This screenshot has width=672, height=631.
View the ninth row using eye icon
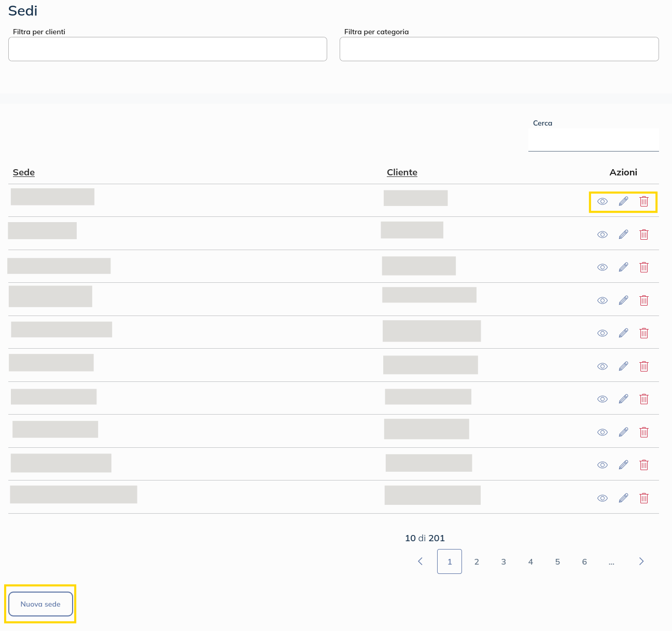click(x=602, y=465)
